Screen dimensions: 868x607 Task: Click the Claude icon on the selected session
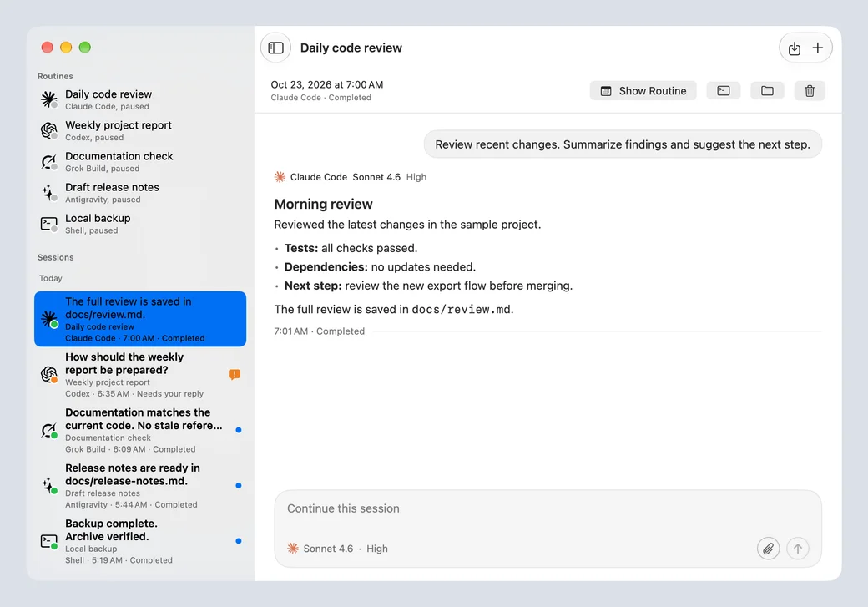(x=48, y=320)
